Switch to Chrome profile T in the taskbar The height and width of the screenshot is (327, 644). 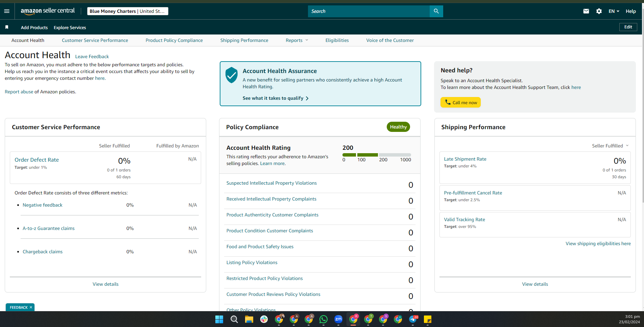[x=368, y=319]
